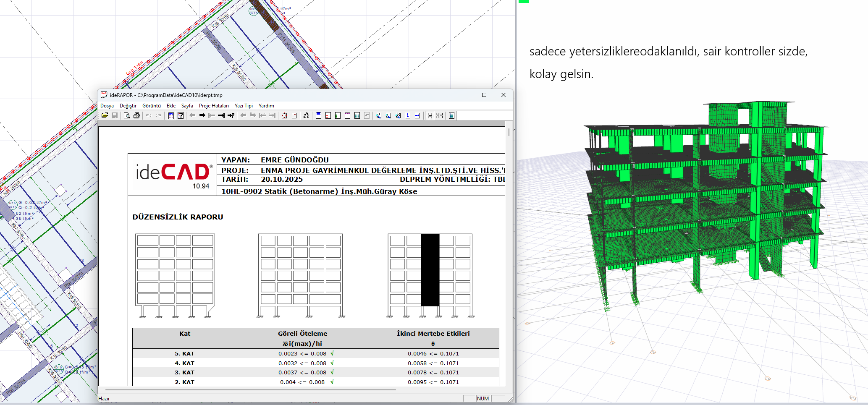Screen dimensions: 868x405
Task: Go to next page with black arrow
Action: (202, 115)
